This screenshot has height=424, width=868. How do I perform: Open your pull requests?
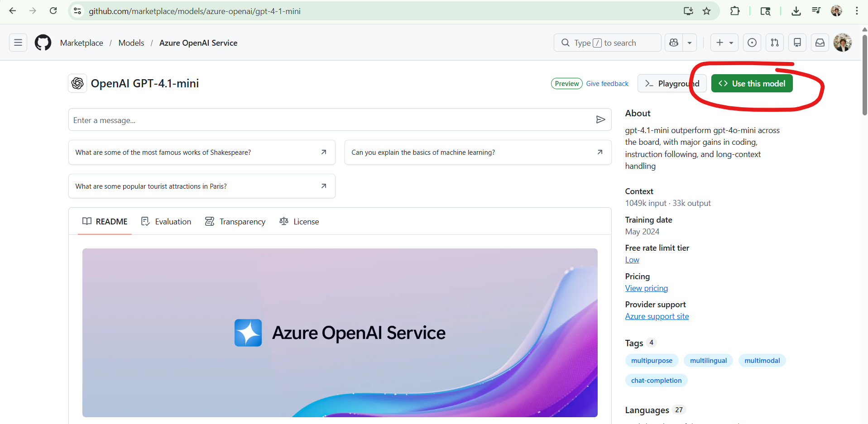[x=775, y=43]
